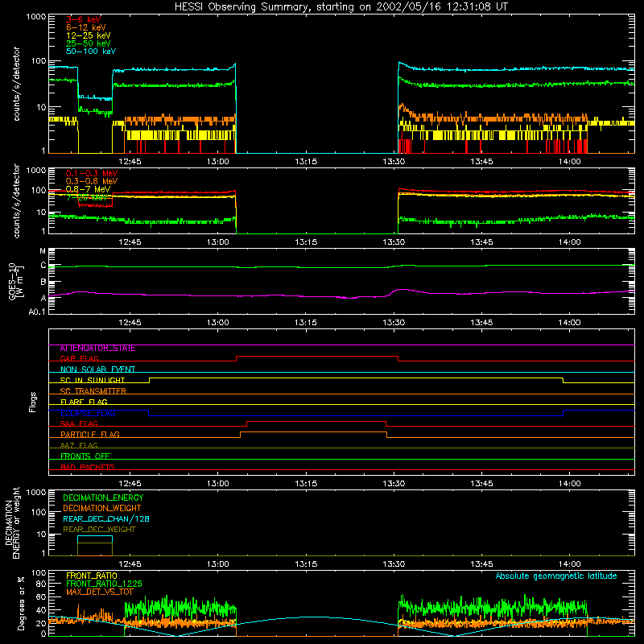Select the ATTENUATOR_STATE flag label
644x644 pixels.
click(x=97, y=349)
